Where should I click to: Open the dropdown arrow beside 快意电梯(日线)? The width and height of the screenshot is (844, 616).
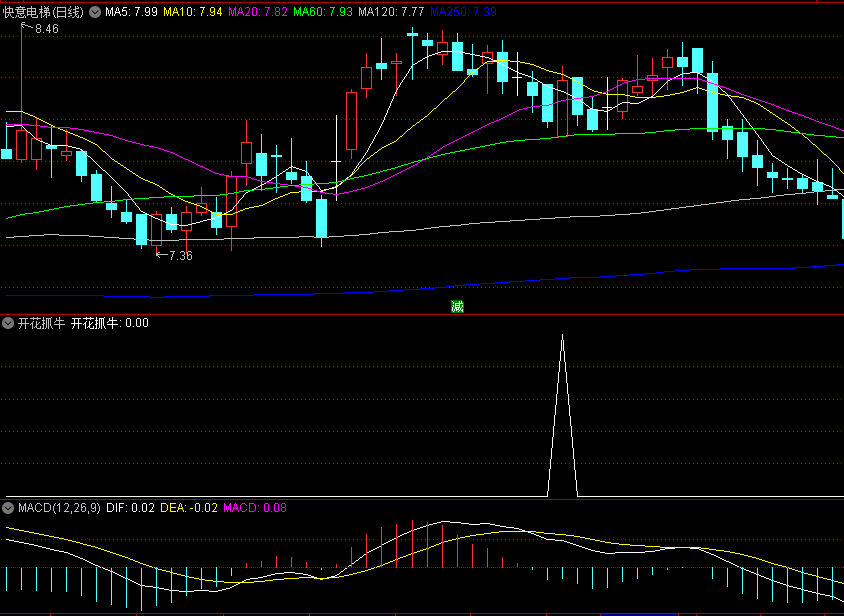[95, 12]
